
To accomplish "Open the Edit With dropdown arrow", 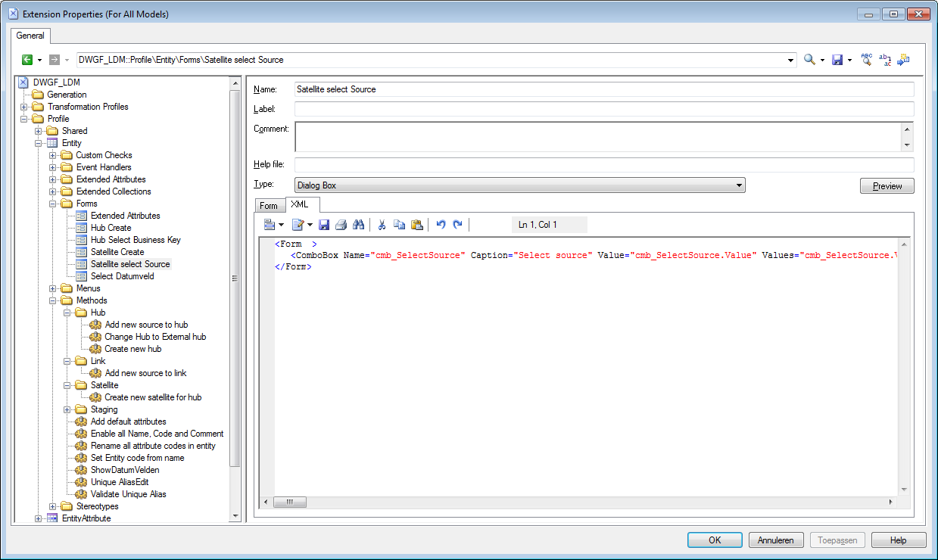I will [x=310, y=225].
